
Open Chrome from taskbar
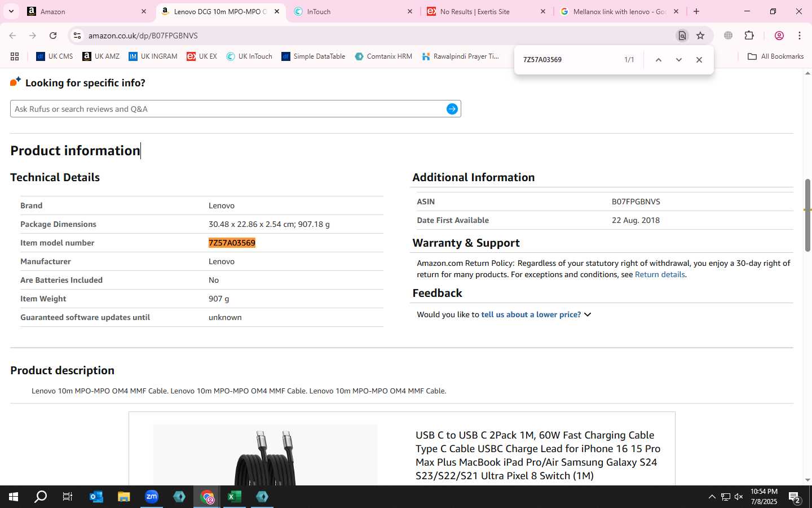(207, 497)
